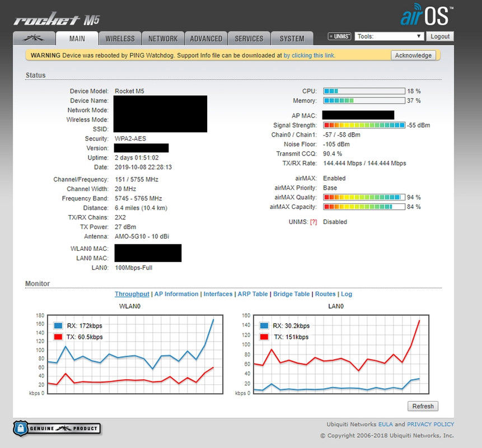The height and width of the screenshot is (448, 482).
Task: Click the '100Mbps-Full' LAN0 value
Action: (x=134, y=268)
